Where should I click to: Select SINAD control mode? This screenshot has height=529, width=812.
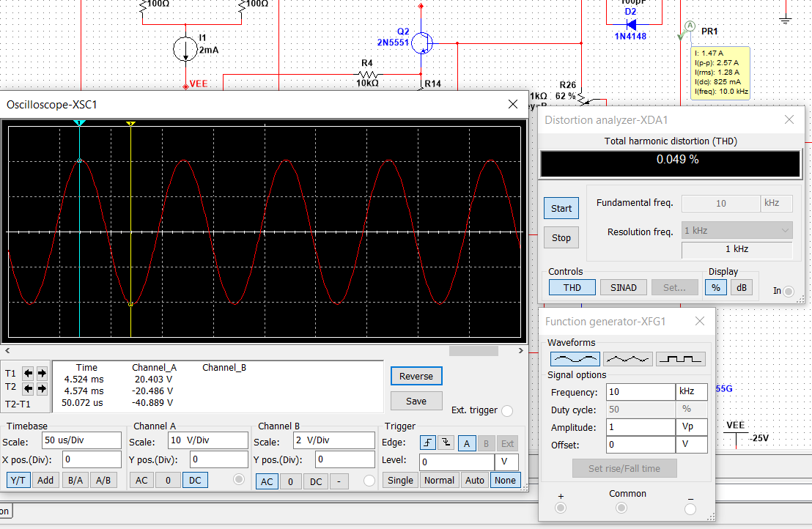[624, 287]
